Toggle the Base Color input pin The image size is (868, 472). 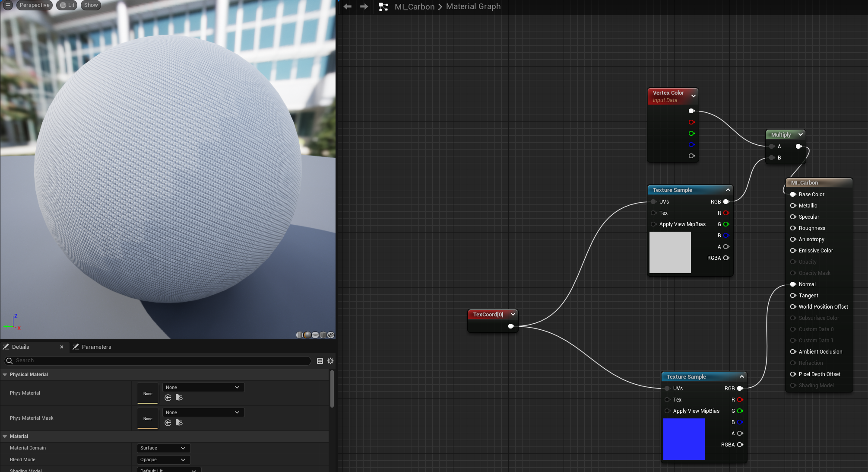(793, 195)
